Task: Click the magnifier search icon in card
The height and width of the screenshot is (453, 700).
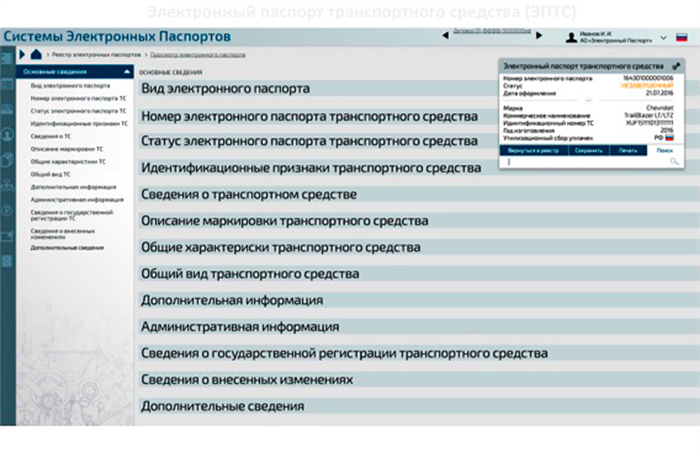Action: click(x=674, y=161)
